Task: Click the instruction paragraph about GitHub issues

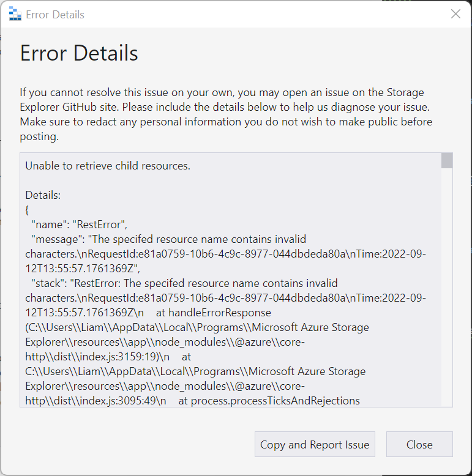Action: [226, 114]
